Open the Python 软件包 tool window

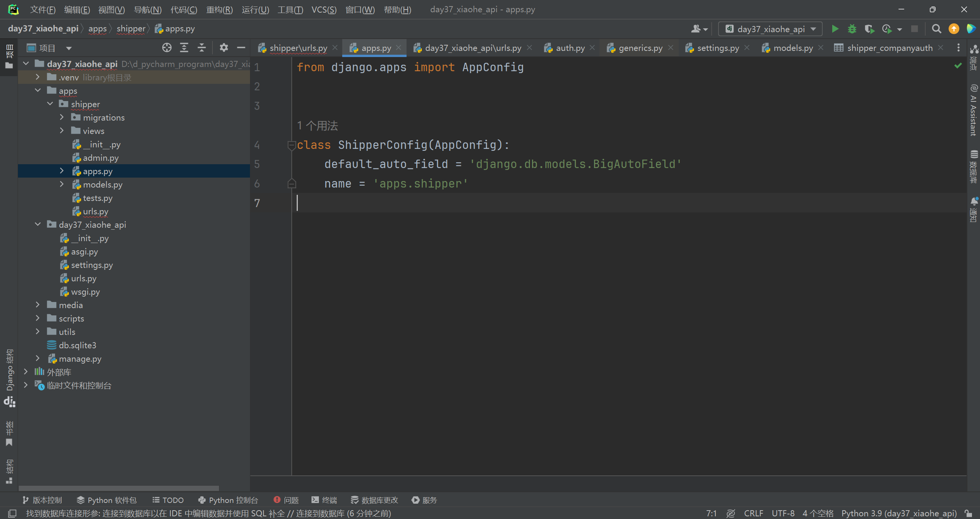click(x=107, y=500)
